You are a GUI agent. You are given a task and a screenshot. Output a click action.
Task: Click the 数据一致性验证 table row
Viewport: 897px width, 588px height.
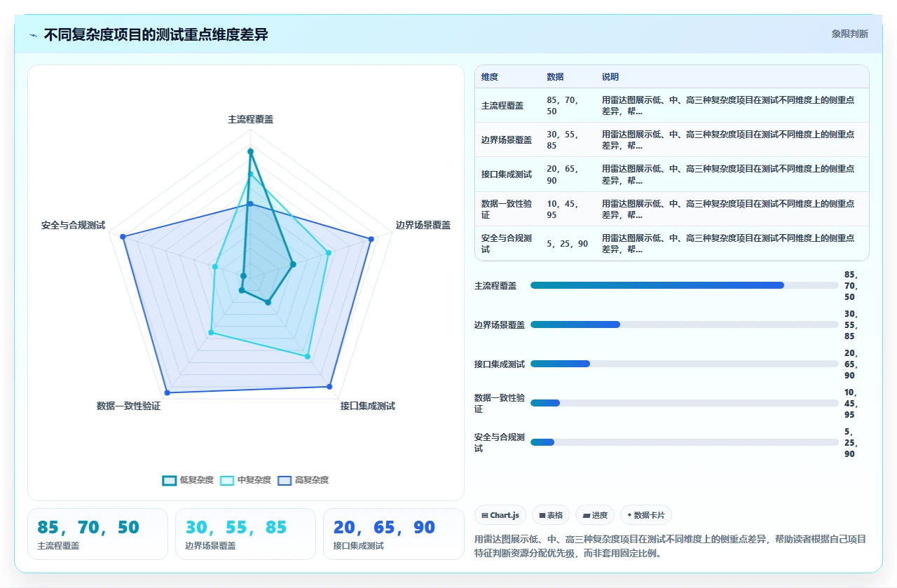click(671, 209)
